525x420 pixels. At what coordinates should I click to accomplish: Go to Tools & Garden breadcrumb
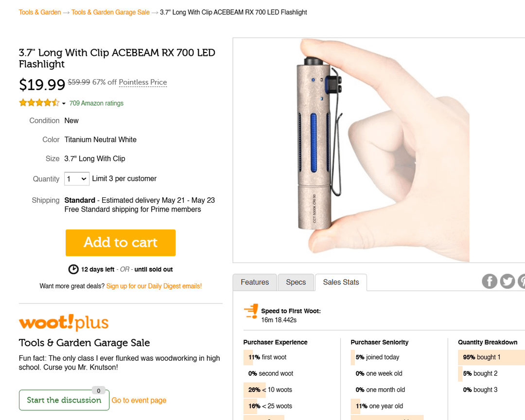(x=40, y=12)
